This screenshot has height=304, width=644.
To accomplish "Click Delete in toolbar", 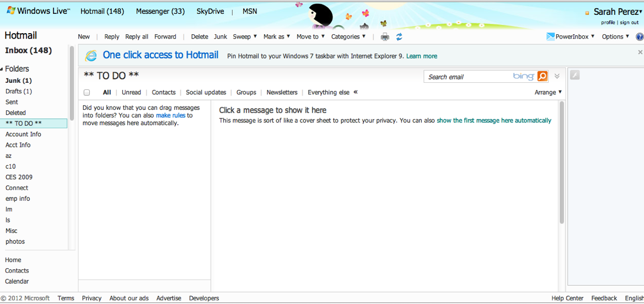I will tap(200, 36).
